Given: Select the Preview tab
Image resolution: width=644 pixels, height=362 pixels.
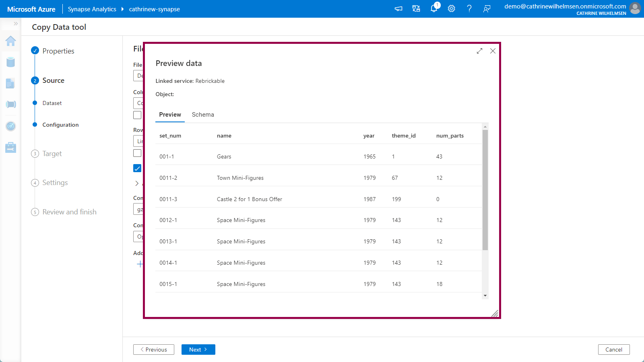Looking at the screenshot, I should pos(170,115).
